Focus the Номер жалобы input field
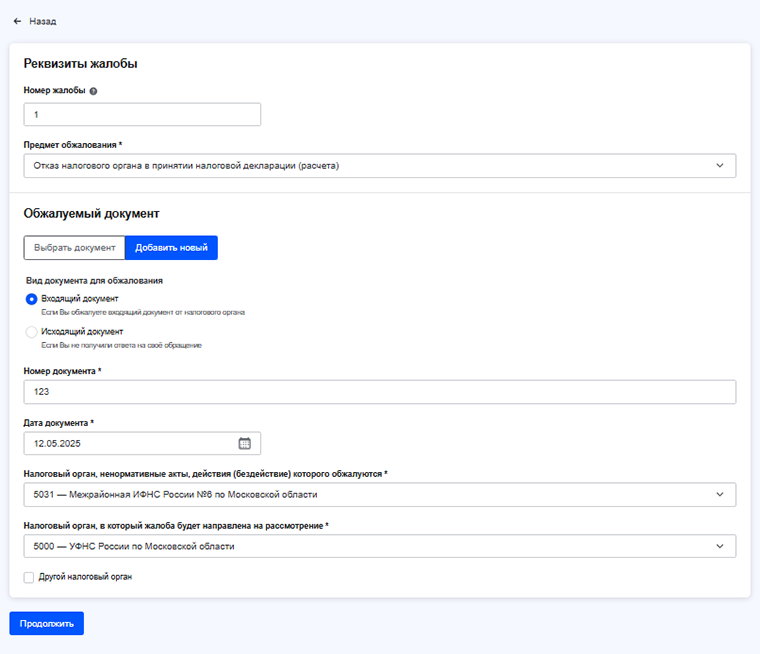Viewport: 760px width, 654px height. (142, 115)
